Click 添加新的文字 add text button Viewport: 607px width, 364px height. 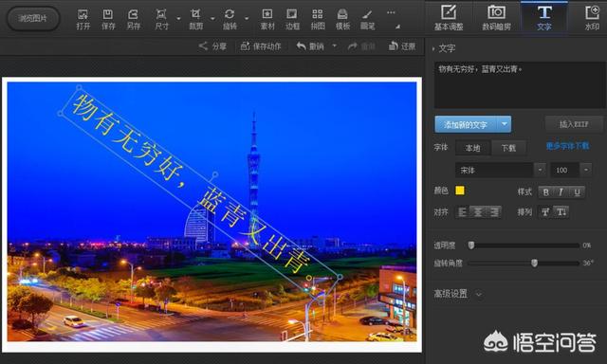coord(466,124)
